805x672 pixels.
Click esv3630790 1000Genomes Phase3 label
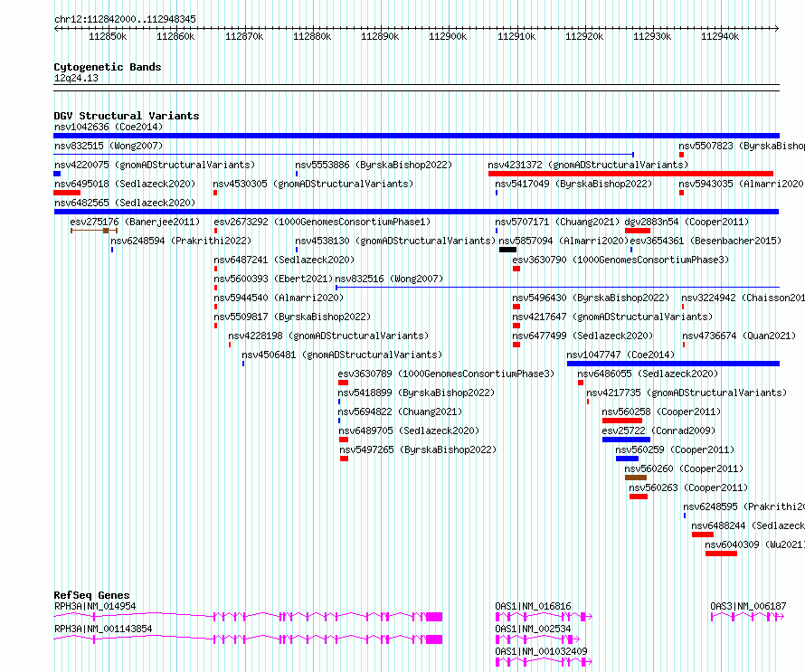tap(620, 260)
